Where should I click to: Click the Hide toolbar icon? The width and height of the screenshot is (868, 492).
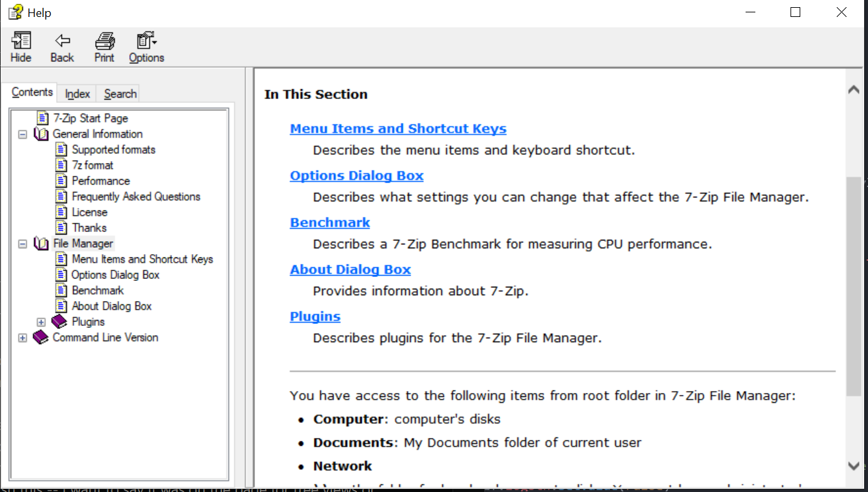point(21,41)
